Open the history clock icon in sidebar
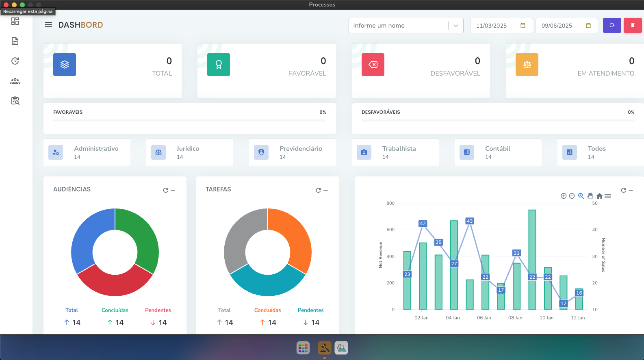This screenshot has width=644, height=360. (15, 61)
